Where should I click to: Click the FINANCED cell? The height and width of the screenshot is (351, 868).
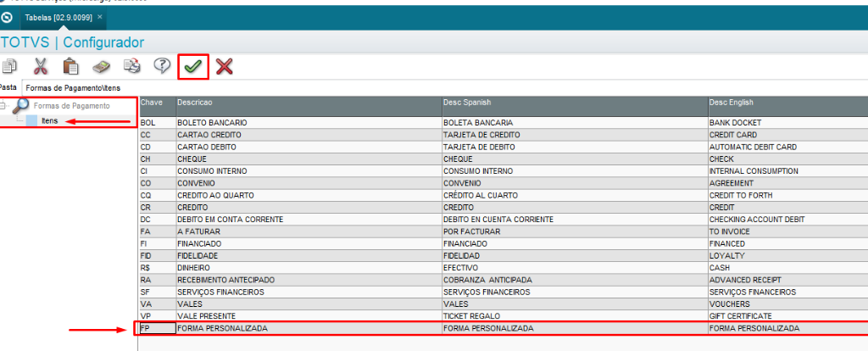pos(787,243)
